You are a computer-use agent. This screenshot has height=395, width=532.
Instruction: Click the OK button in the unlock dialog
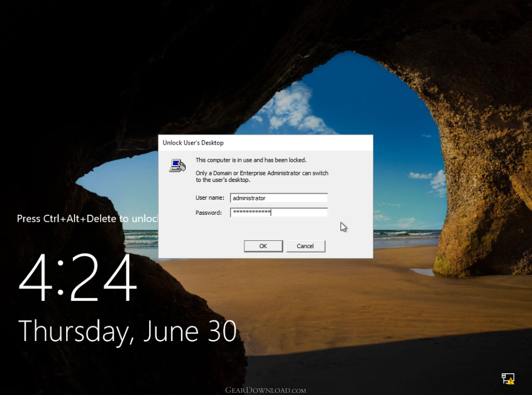coord(263,246)
